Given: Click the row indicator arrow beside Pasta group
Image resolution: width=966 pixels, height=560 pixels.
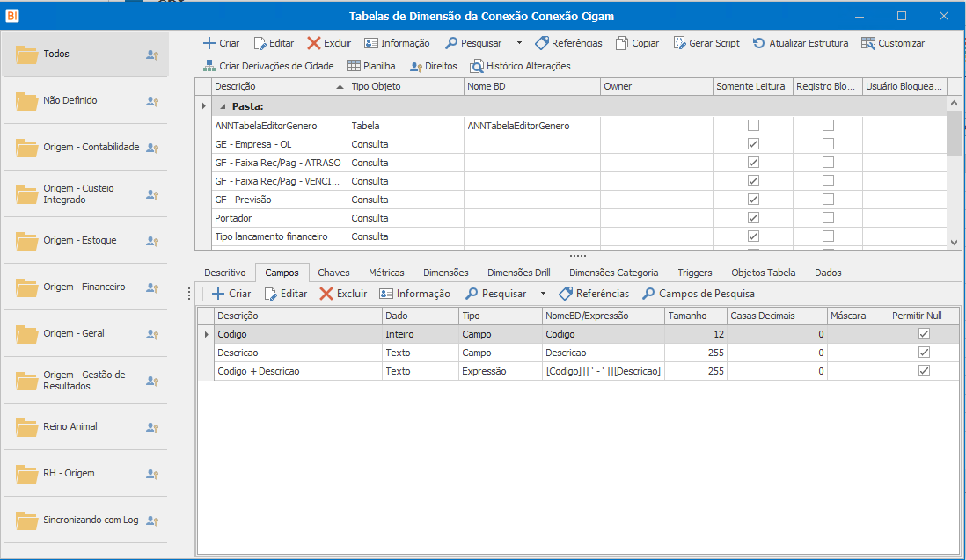Looking at the screenshot, I should 203,106.
